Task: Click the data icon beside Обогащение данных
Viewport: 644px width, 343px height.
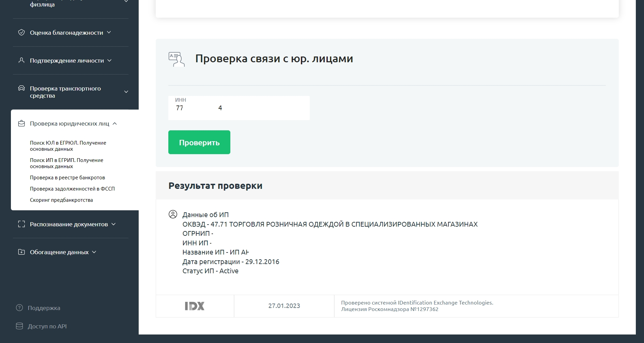Action: [22, 252]
